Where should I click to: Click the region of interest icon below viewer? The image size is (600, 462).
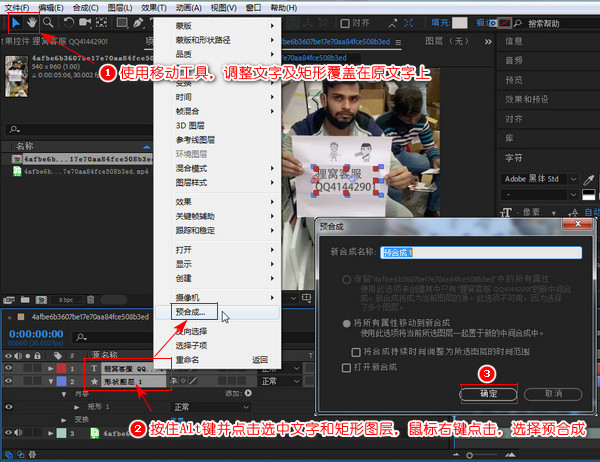coord(307,298)
